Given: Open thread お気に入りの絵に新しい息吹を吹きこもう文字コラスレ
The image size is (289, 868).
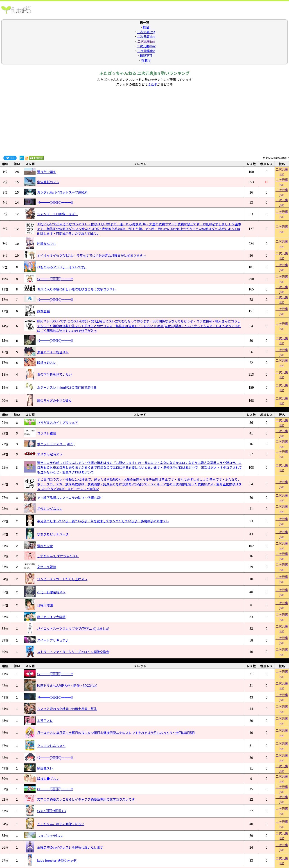Looking at the screenshot, I should (x=76, y=289).
